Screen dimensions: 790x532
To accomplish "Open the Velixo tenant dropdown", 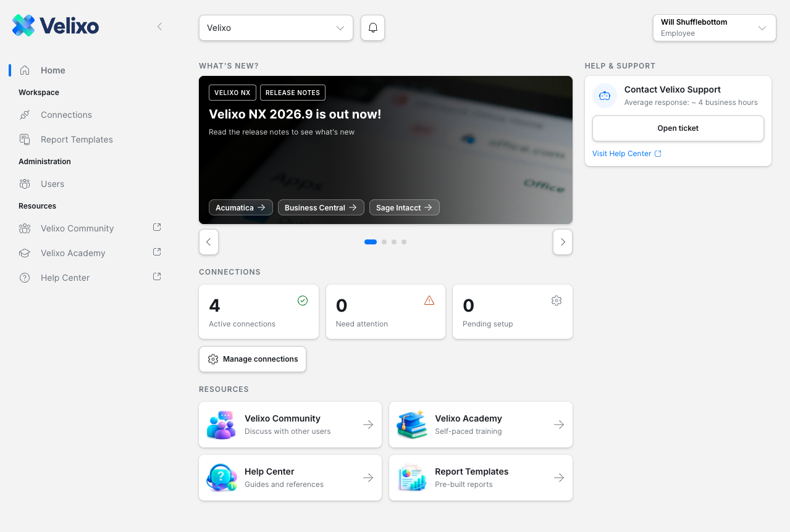I will (x=276, y=28).
